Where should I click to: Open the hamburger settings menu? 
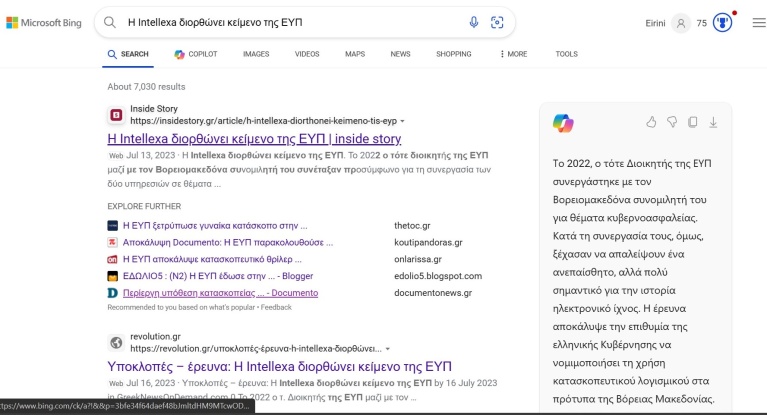pyautogui.click(x=759, y=23)
